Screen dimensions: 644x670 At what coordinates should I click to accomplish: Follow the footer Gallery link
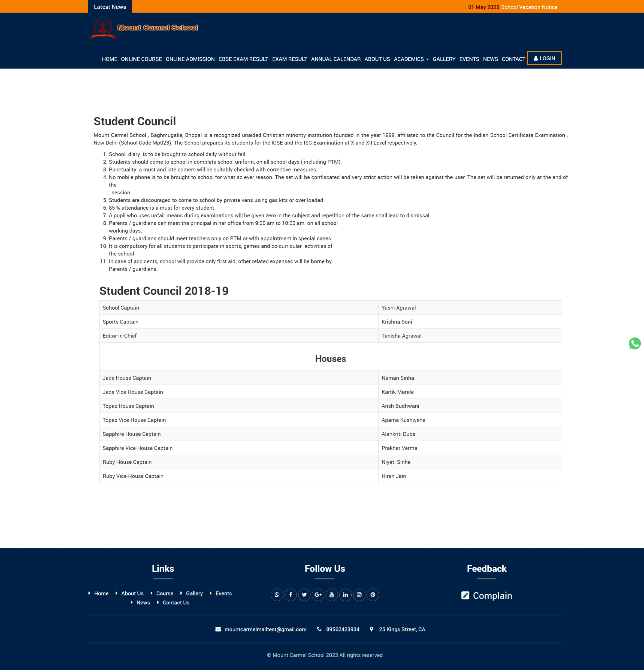[x=194, y=593]
